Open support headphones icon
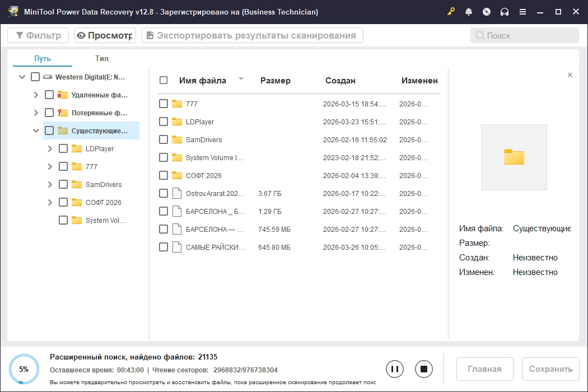This screenshot has width=588, height=392. coord(505,12)
